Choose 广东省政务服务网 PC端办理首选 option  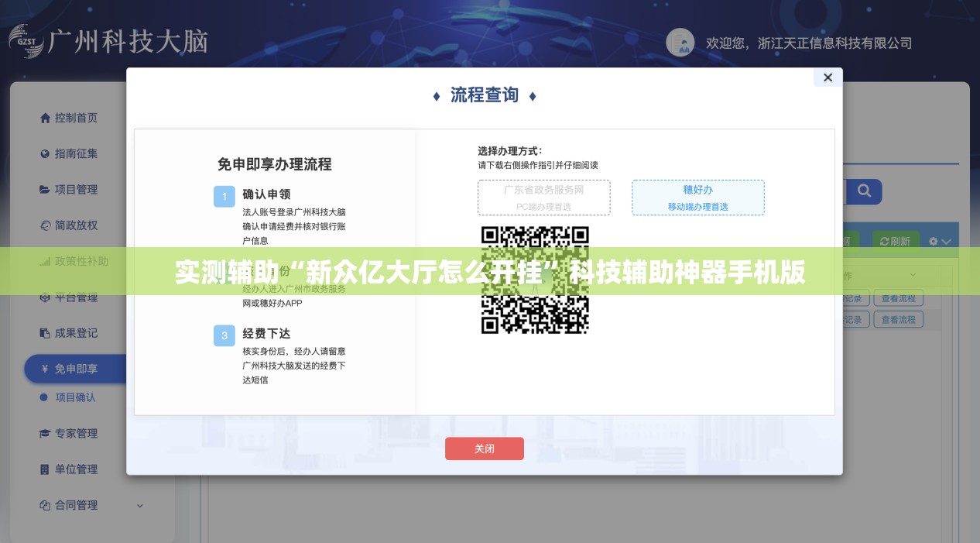(544, 198)
